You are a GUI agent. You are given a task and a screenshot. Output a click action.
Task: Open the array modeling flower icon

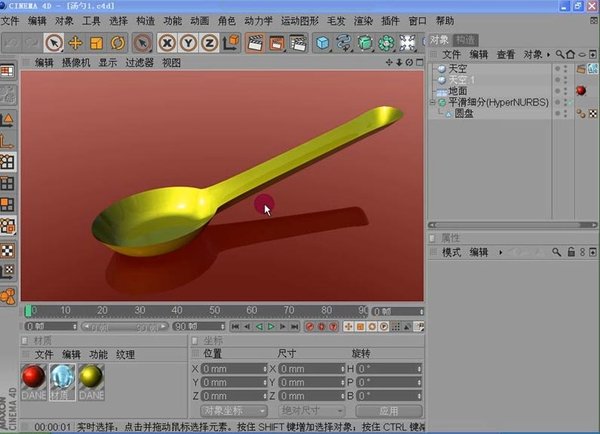386,43
